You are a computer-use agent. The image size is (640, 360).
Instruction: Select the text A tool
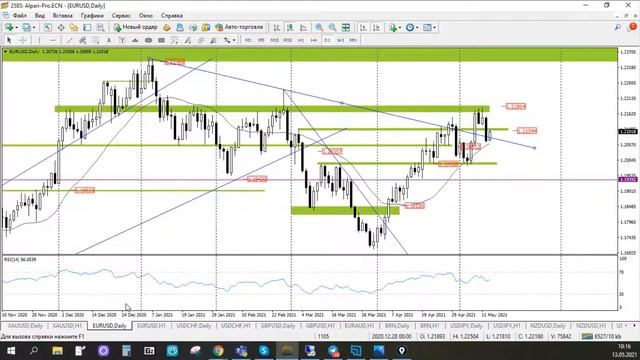109,40
